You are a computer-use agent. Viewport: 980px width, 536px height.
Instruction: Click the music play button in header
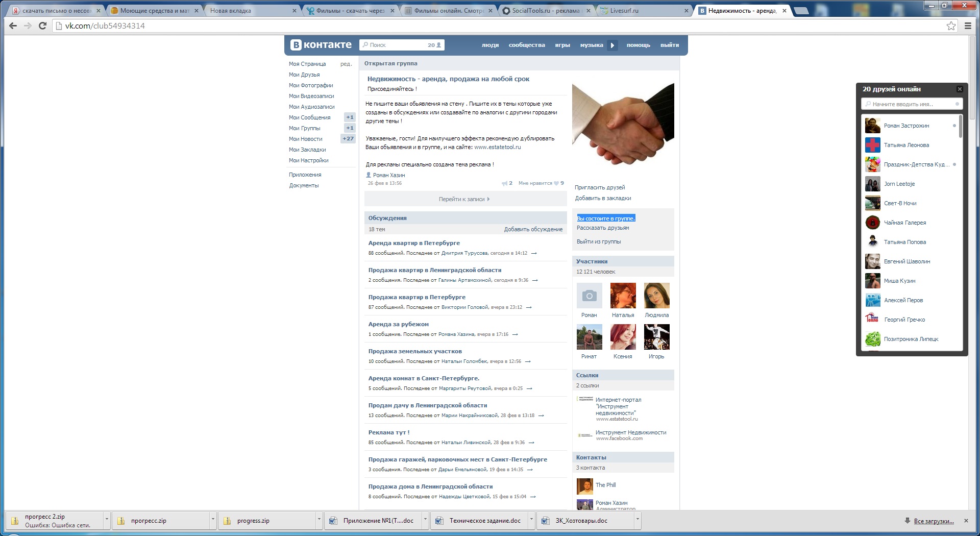(x=612, y=45)
